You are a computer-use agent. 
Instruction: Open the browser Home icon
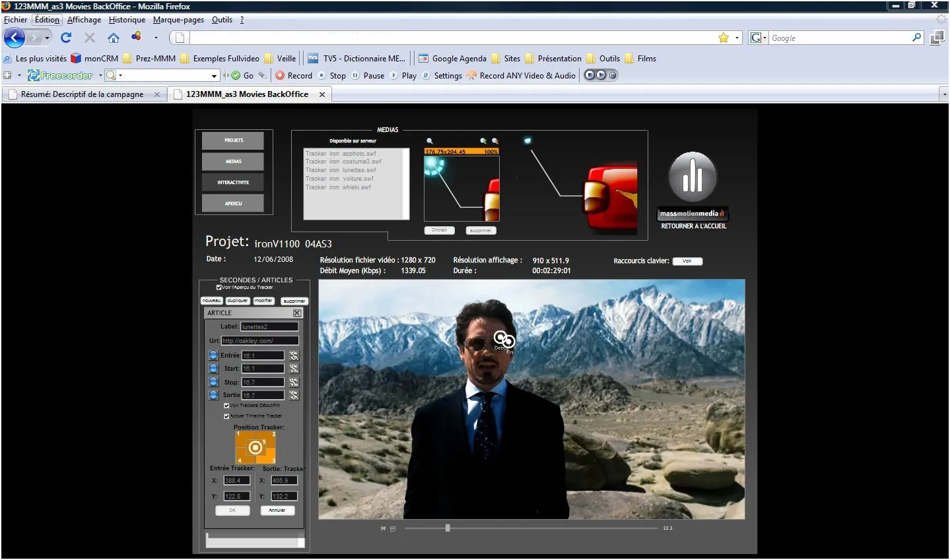pyautogui.click(x=114, y=38)
